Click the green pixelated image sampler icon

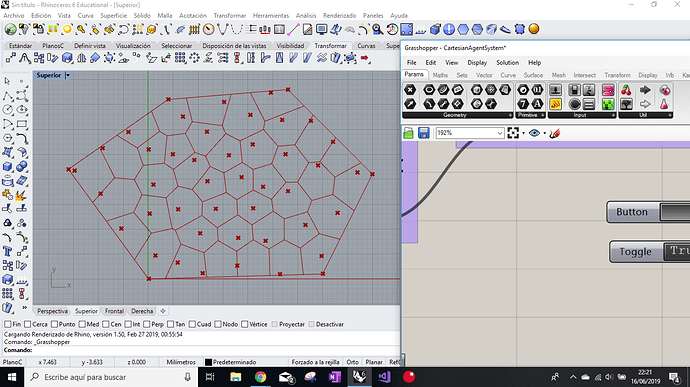pyautogui.click(x=608, y=104)
